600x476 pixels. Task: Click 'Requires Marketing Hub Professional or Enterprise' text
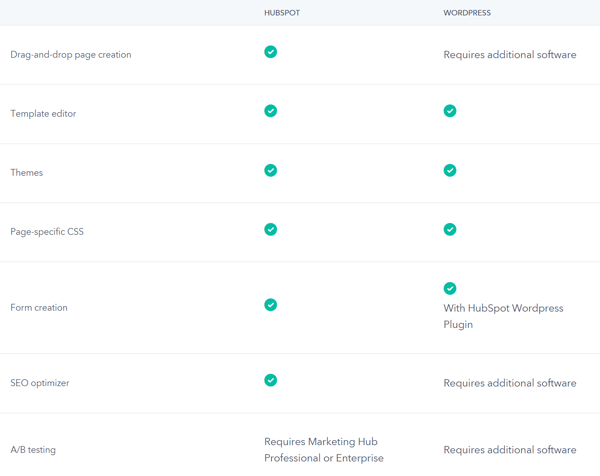(324, 450)
